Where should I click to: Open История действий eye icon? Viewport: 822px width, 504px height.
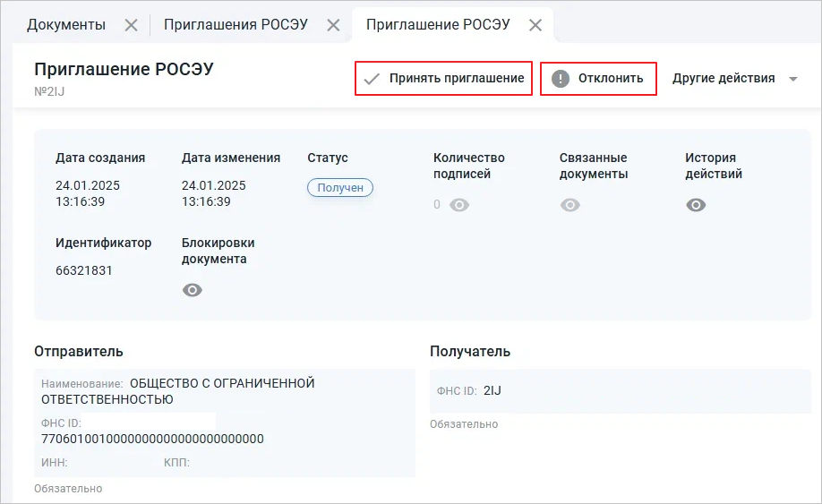pos(696,205)
